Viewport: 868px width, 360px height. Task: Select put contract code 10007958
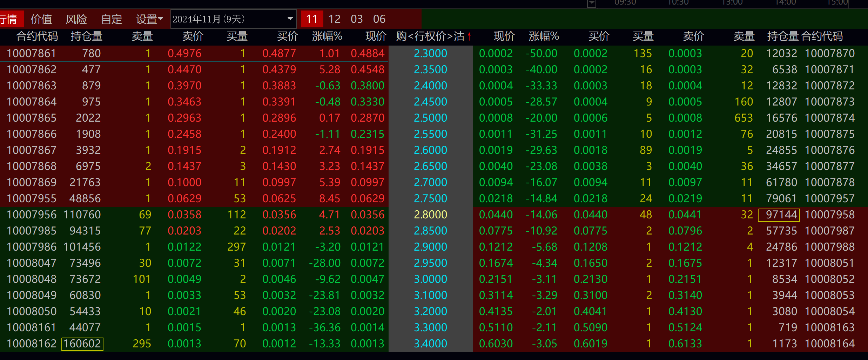pyautogui.click(x=829, y=215)
